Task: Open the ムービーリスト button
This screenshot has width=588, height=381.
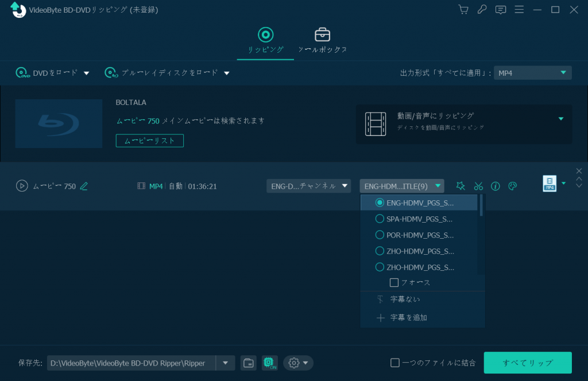Action: point(149,140)
